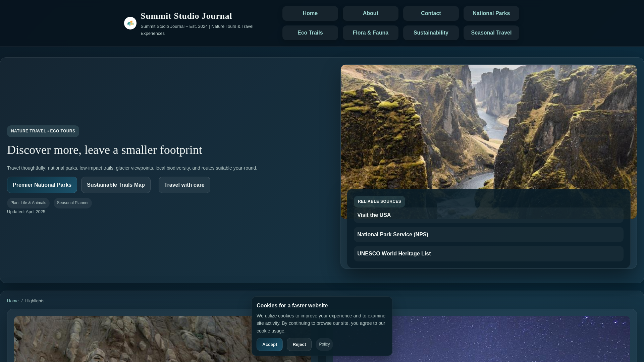
Task: Click the NATURE TRAVEL • ECO TOURS badge
Action: click(43, 131)
